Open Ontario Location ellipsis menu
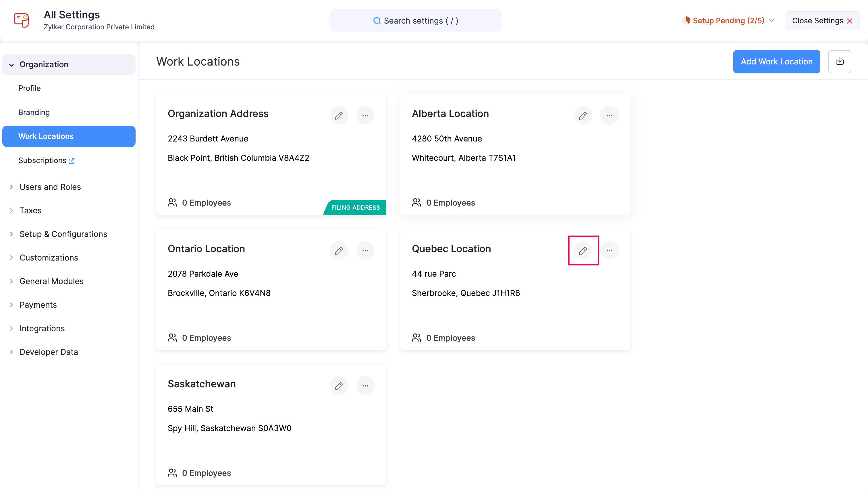The width and height of the screenshot is (868, 490). tap(365, 250)
